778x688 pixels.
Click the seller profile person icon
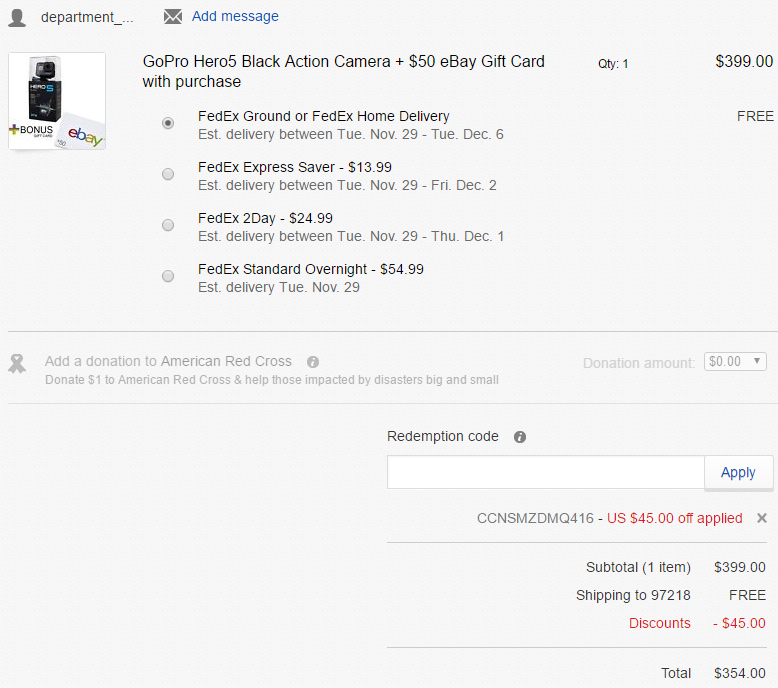pos(17,17)
